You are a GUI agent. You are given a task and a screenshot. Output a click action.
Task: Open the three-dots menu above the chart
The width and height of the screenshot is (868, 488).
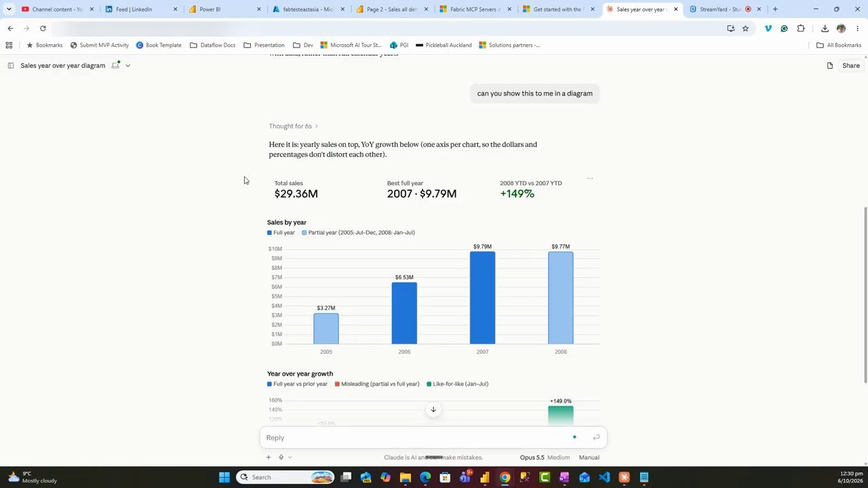[x=590, y=178]
